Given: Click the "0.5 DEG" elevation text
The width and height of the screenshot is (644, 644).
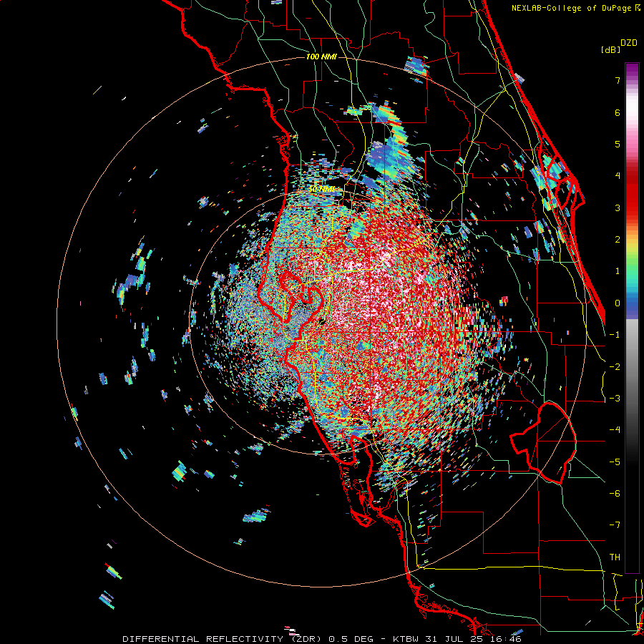Looking at the screenshot, I should 351,639.
